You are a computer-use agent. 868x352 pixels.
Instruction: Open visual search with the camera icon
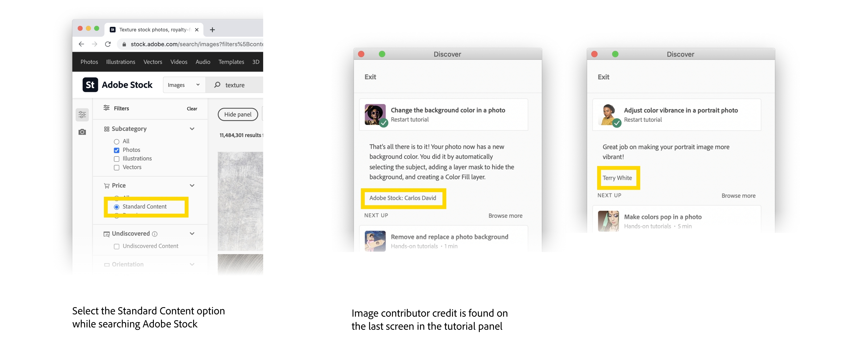click(x=82, y=132)
